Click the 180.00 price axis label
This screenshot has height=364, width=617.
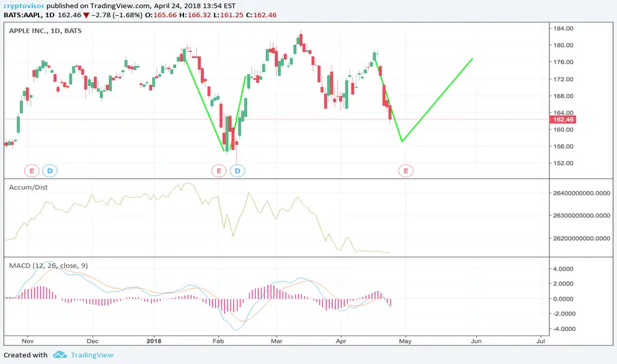point(563,45)
